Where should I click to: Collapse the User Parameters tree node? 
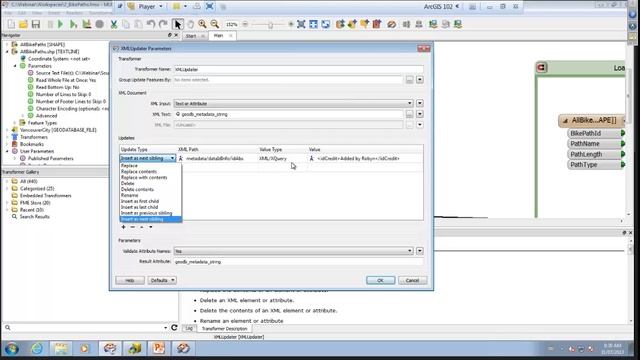pos(7,151)
